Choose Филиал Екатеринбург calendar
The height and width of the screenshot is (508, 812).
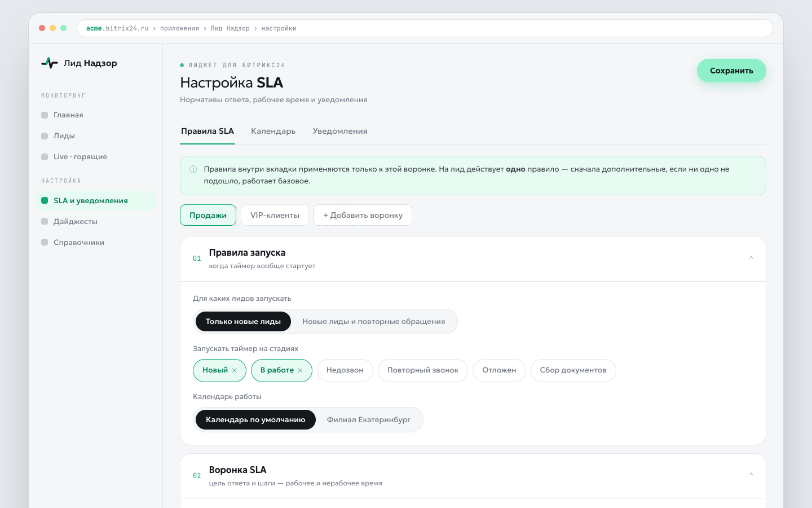(x=369, y=420)
